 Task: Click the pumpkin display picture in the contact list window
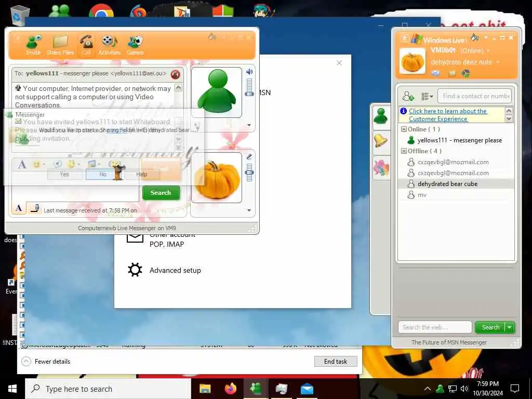(412, 61)
